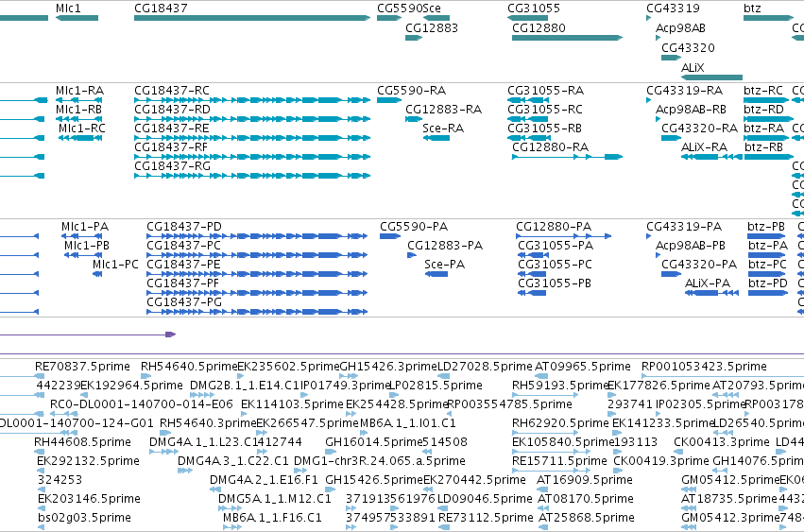Open transcript CG18437-RC
The image size is (804, 532).
(172, 91)
